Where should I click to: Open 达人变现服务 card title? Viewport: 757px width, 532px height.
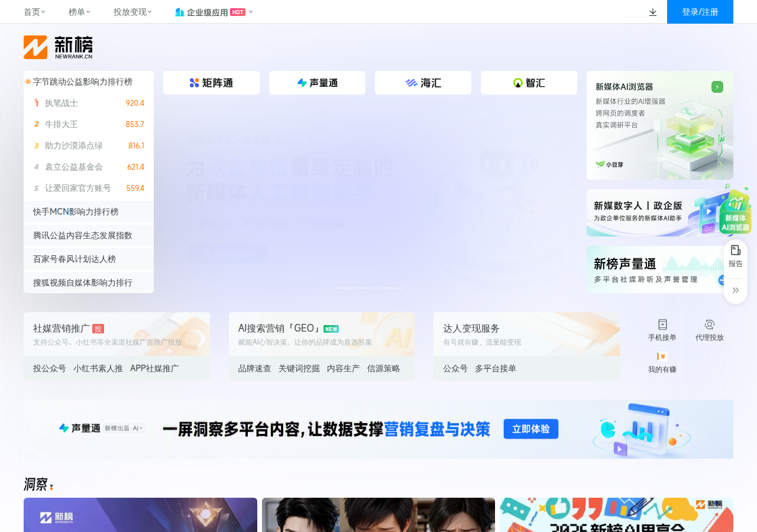pyautogui.click(x=471, y=328)
